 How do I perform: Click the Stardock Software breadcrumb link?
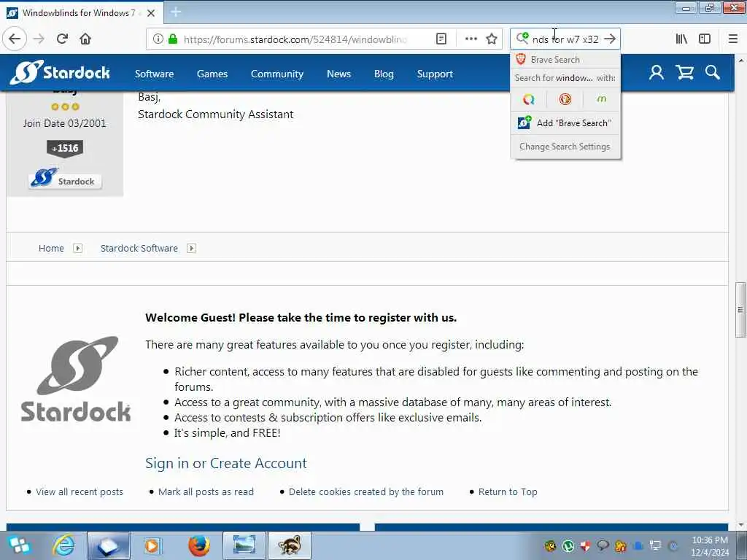[139, 248]
